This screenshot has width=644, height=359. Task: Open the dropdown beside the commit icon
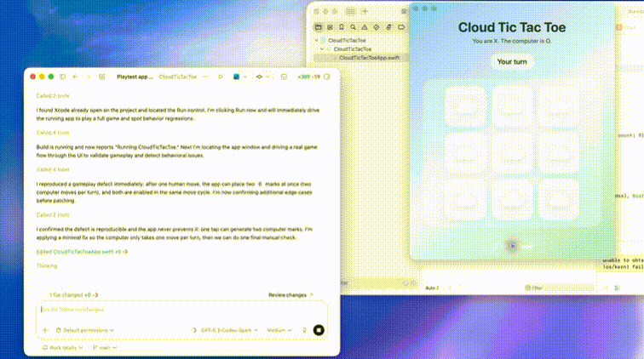click(267, 77)
